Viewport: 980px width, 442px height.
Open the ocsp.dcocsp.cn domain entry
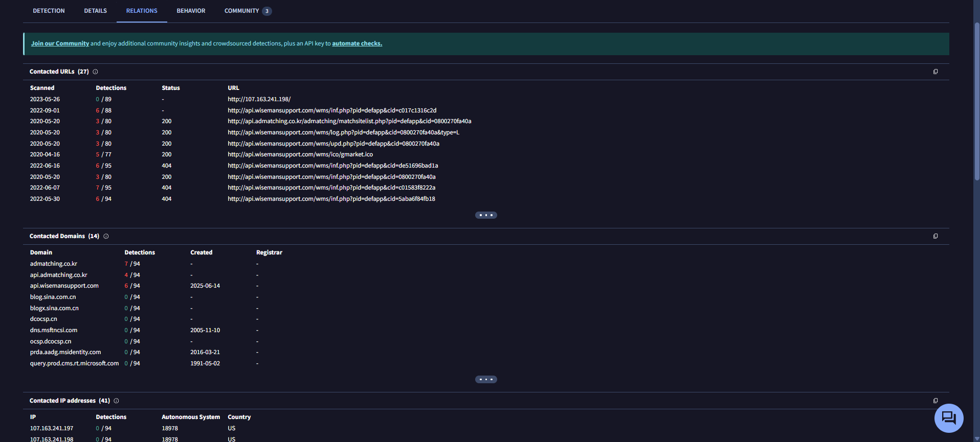(x=51, y=341)
